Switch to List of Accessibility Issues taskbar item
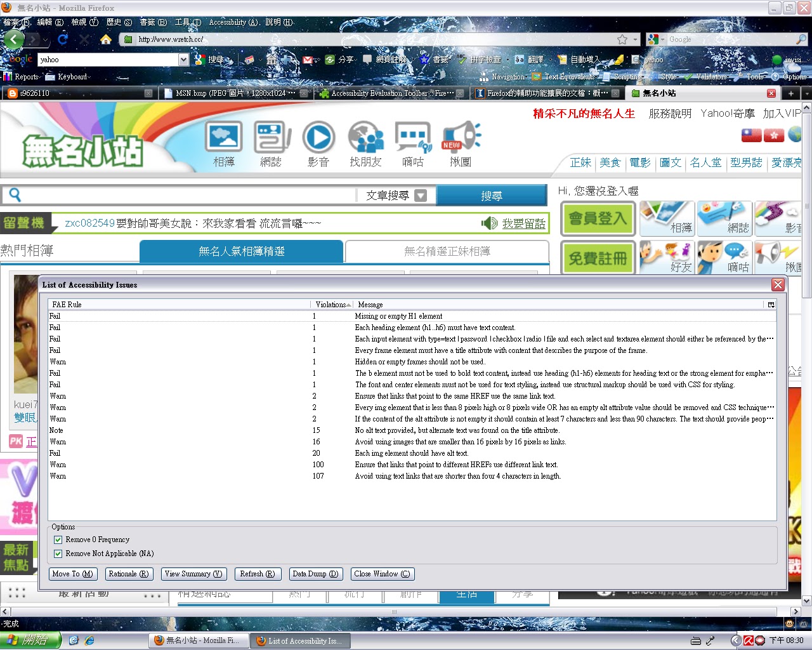 tap(299, 641)
